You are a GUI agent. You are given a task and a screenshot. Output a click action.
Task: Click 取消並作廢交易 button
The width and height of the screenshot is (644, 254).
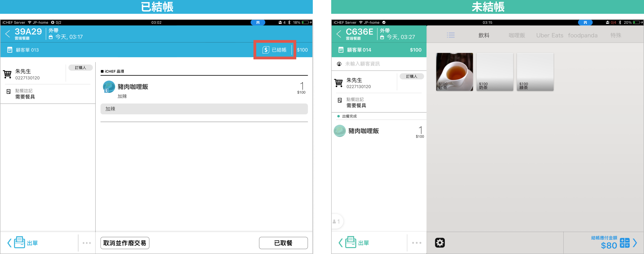click(125, 243)
